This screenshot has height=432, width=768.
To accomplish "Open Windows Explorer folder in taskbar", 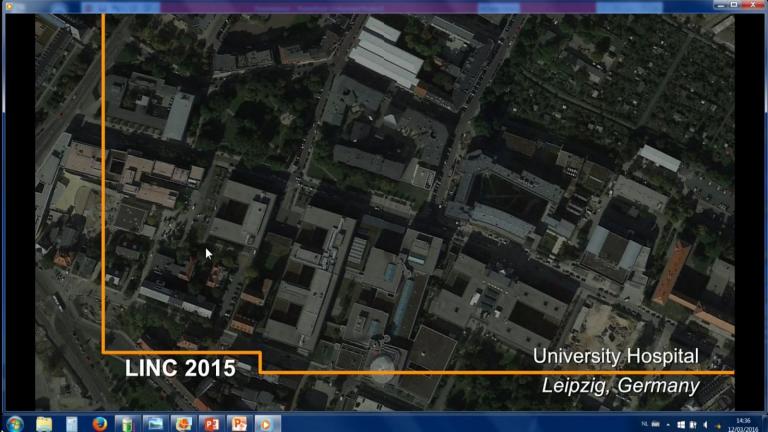I will click(44, 424).
